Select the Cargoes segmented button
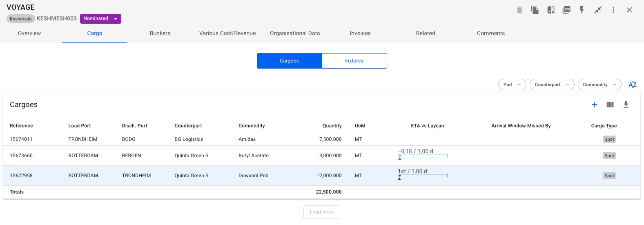Screen dimensions: 644x225 289,61
